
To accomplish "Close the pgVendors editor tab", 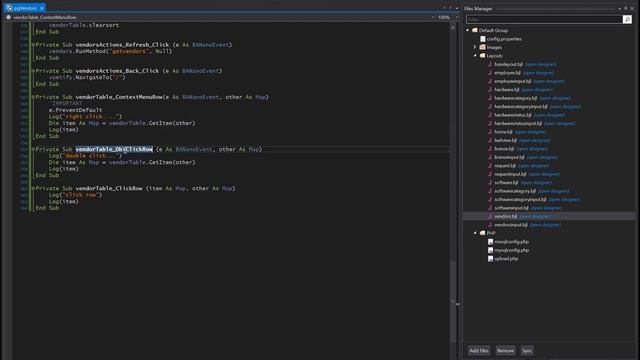I will click(x=42, y=8).
